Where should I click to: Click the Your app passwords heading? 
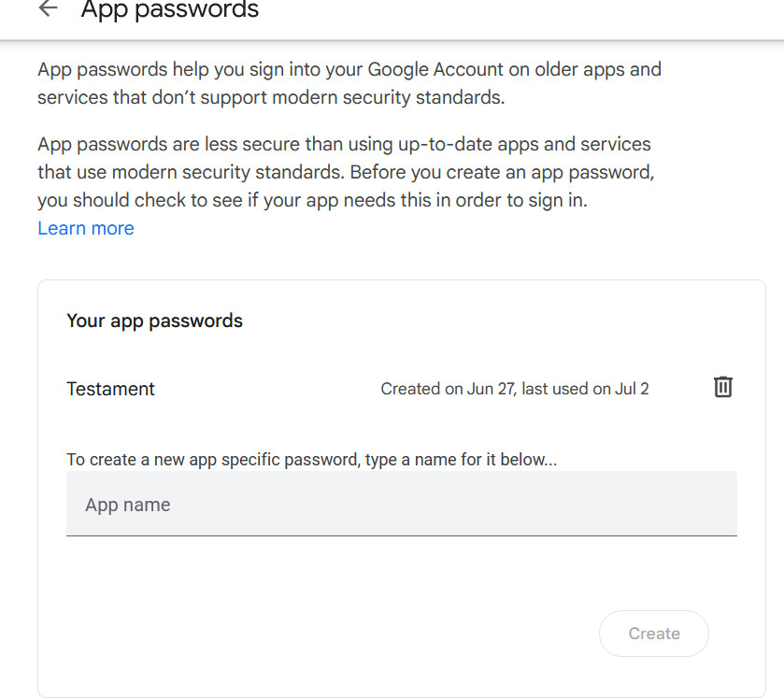point(153,320)
